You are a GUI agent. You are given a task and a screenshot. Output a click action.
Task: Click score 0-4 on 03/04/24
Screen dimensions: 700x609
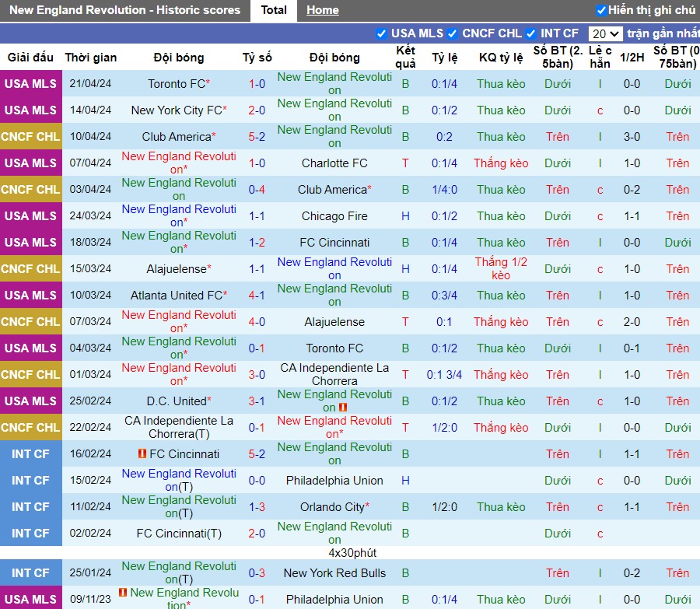pos(257,190)
